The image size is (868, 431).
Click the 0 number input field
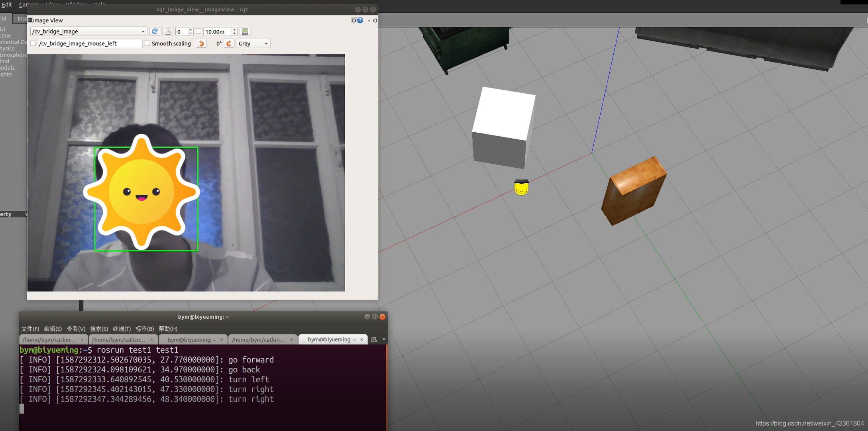click(x=181, y=31)
